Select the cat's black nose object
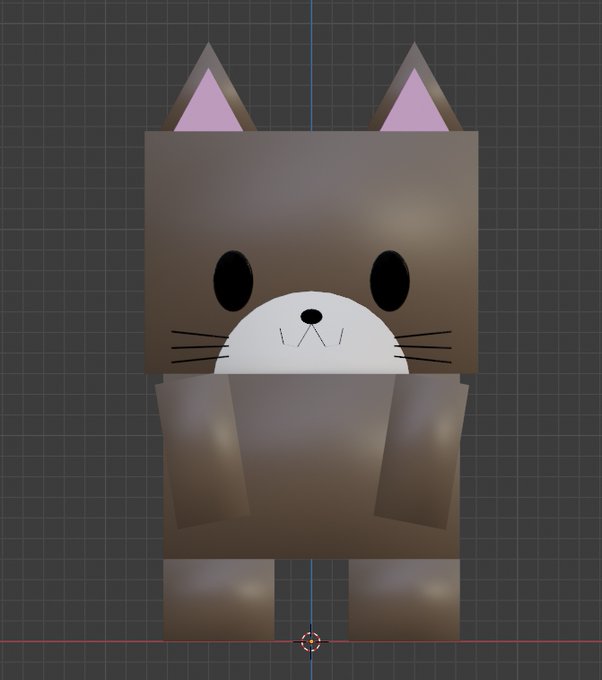 pyautogui.click(x=311, y=317)
